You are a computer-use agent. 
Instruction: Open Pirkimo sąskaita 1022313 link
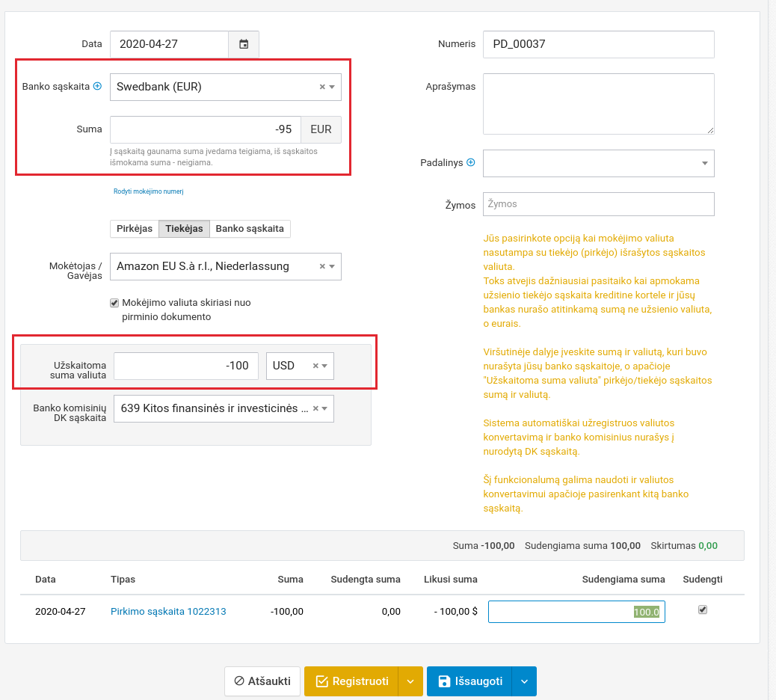coord(168,612)
